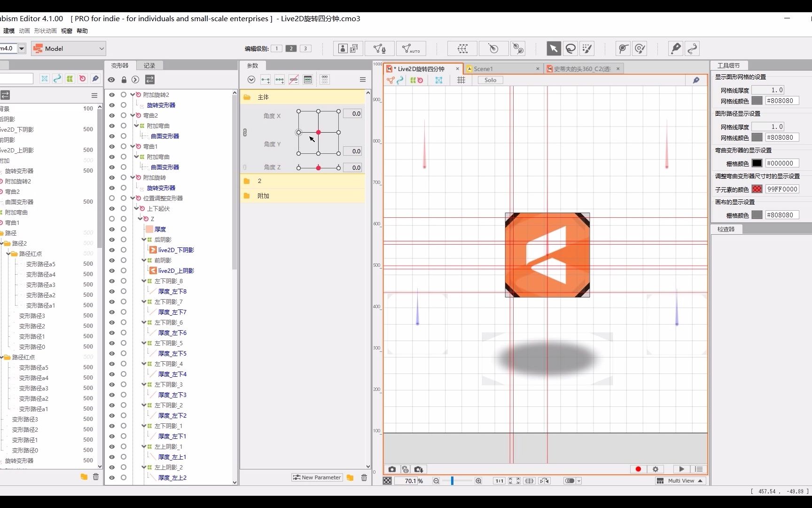Open the 形状动画 menu
812x508 pixels.
(x=45, y=31)
